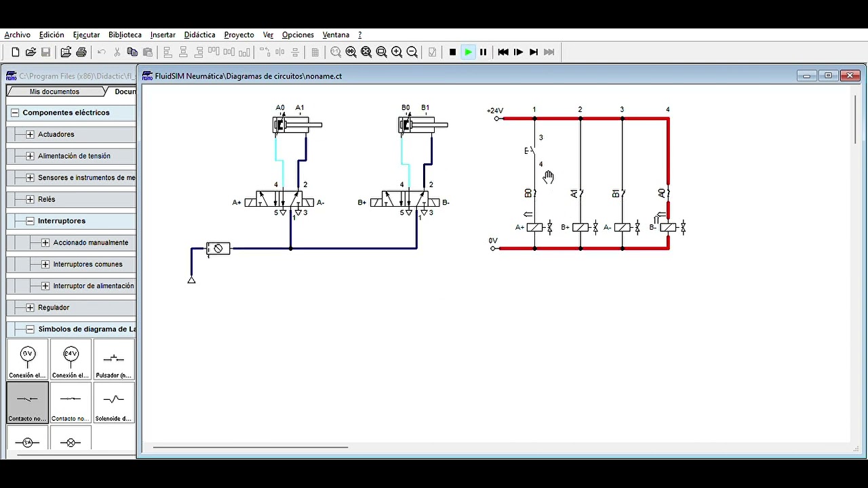
Task: Open the Ejecutar menu
Action: click(86, 35)
